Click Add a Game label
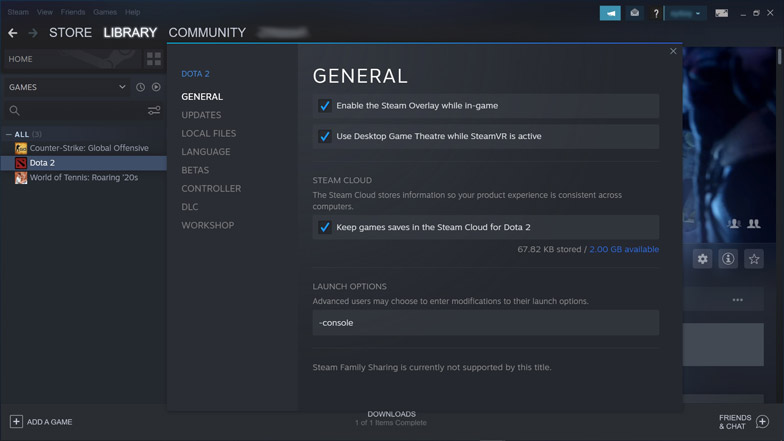Viewport: 784px width, 441px height. 50,422
